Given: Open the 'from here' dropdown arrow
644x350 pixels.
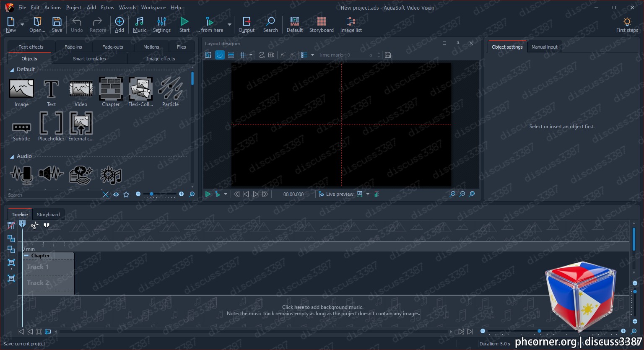Looking at the screenshot, I should pos(229,25).
